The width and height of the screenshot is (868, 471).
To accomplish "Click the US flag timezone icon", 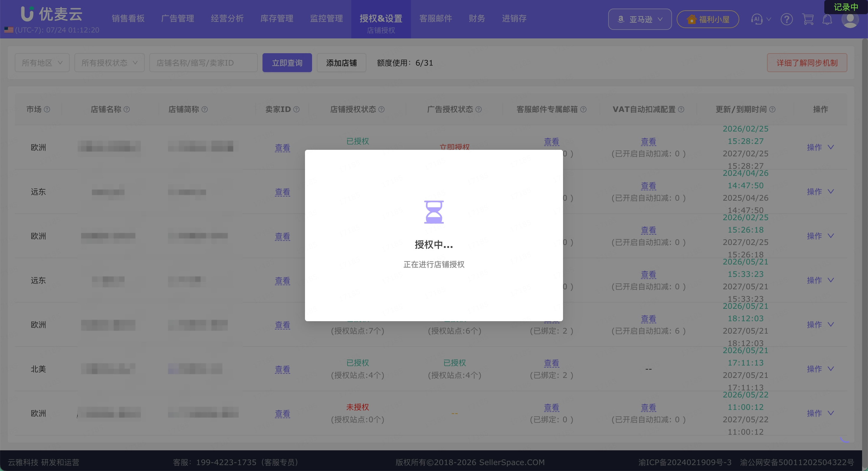I will point(9,30).
